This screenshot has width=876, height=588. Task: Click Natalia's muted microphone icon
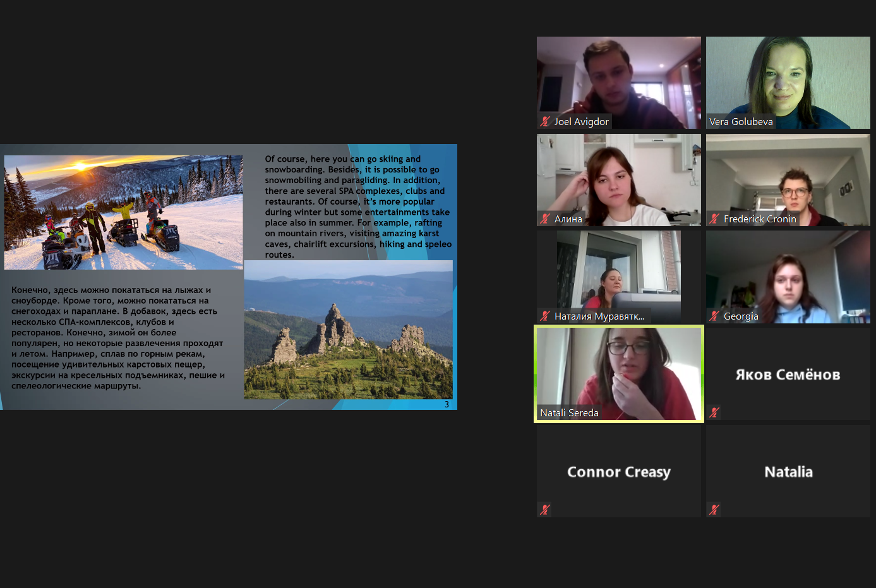tap(714, 510)
